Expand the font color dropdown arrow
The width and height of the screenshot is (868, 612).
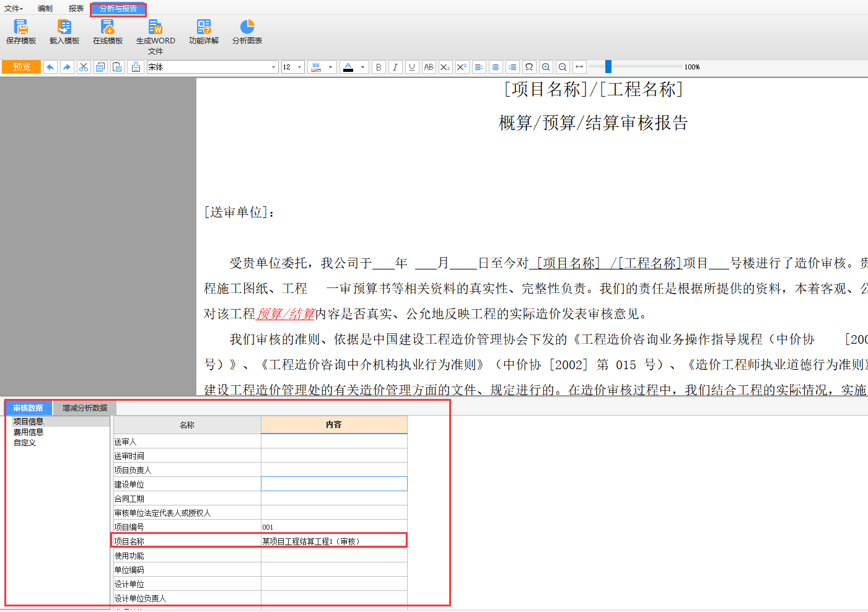pyautogui.click(x=362, y=67)
